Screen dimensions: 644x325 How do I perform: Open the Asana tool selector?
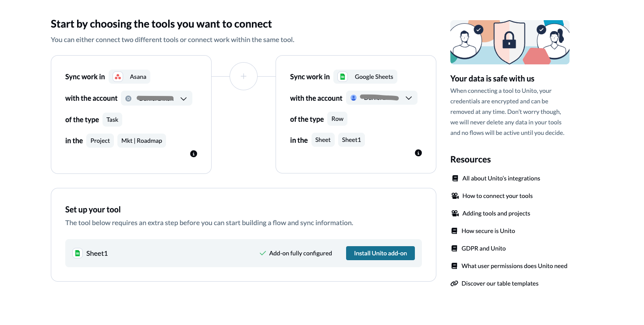[130, 77]
